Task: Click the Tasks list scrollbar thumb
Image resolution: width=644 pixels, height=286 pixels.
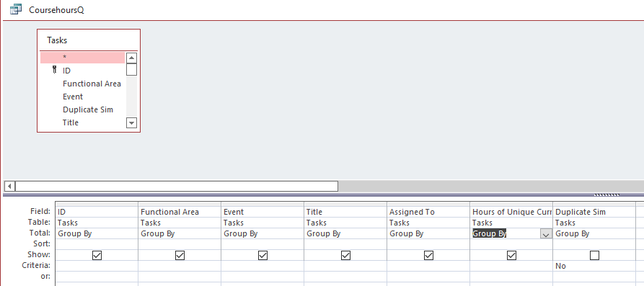Action: (131, 70)
